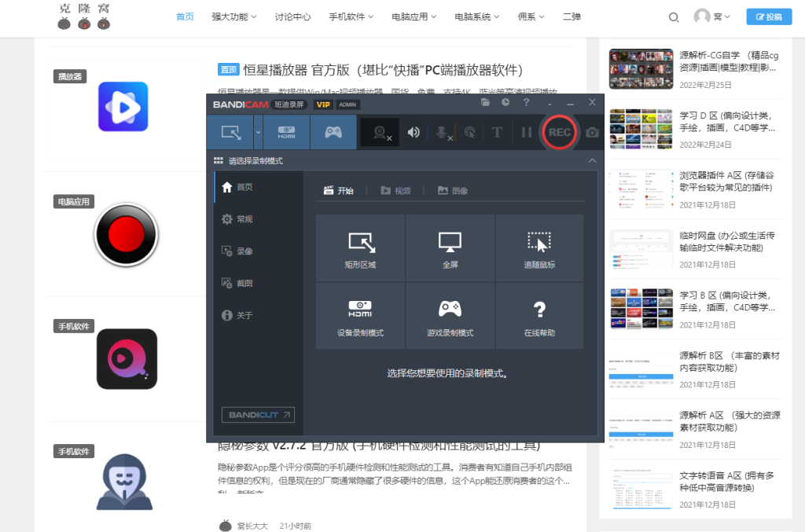805x532 pixels.
Task: Open sidebar post 学习 B 区
Action: click(x=727, y=302)
